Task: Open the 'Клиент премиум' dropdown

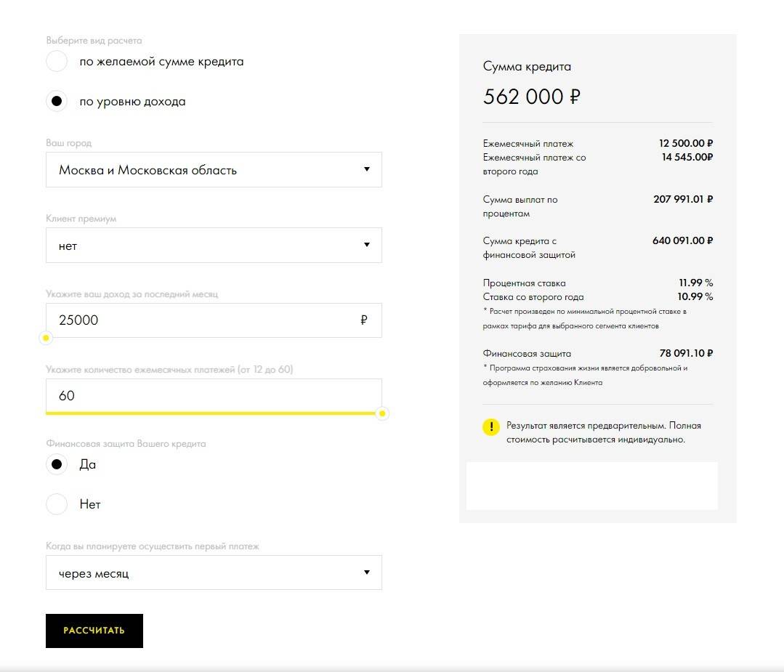Action: point(214,246)
